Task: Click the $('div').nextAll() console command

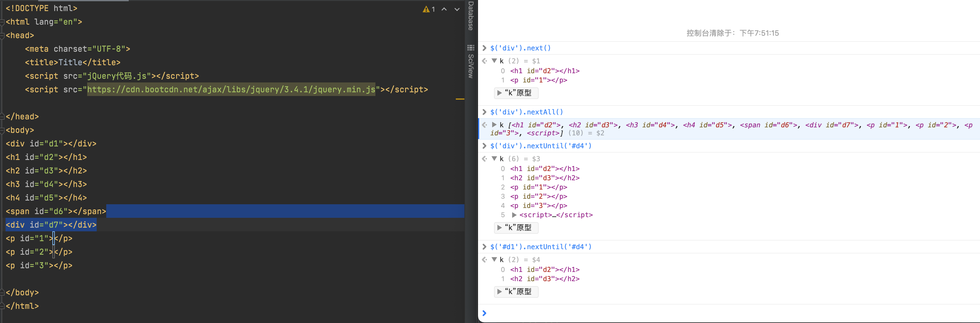Action: pyautogui.click(x=527, y=112)
